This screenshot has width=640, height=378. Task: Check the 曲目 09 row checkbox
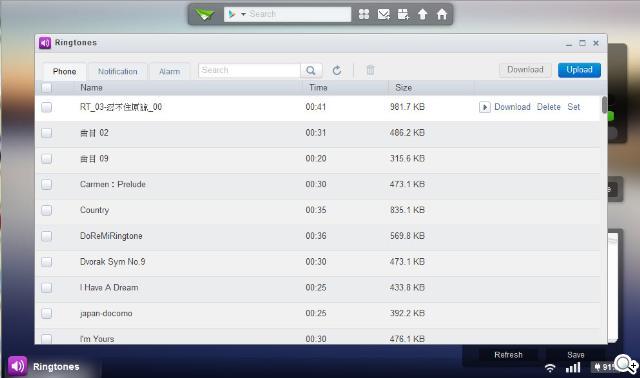(47, 158)
